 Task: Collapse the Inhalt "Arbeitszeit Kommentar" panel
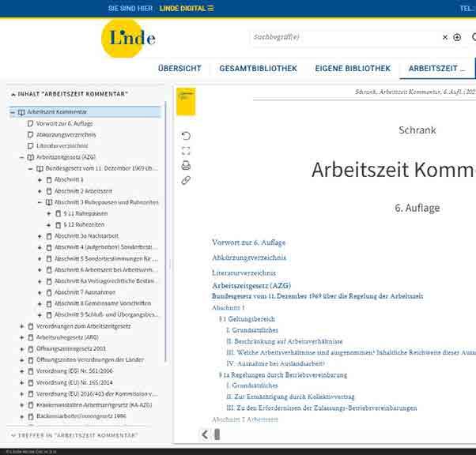13,94
